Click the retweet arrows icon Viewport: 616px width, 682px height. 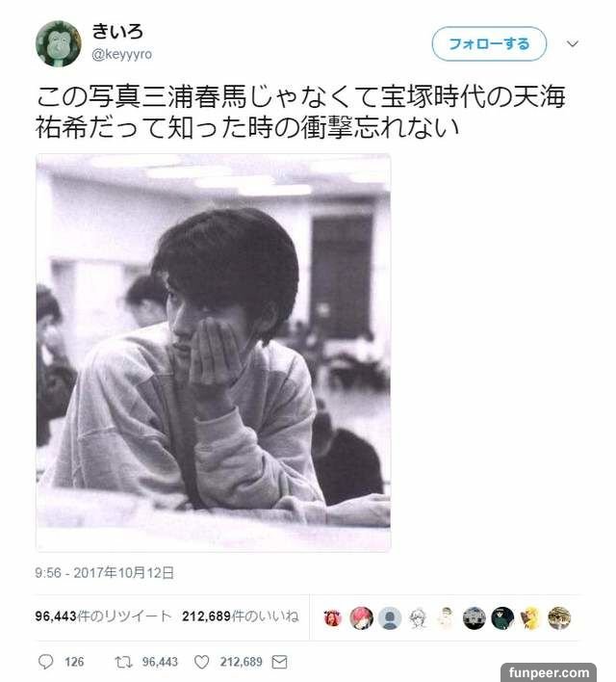123,663
